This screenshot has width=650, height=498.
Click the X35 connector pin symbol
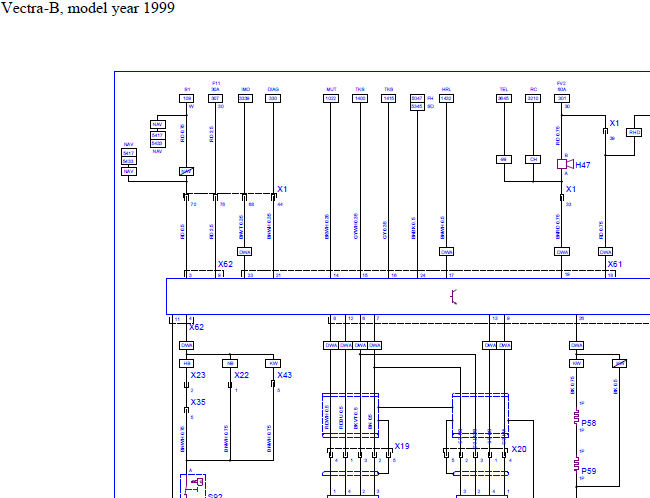(x=186, y=411)
